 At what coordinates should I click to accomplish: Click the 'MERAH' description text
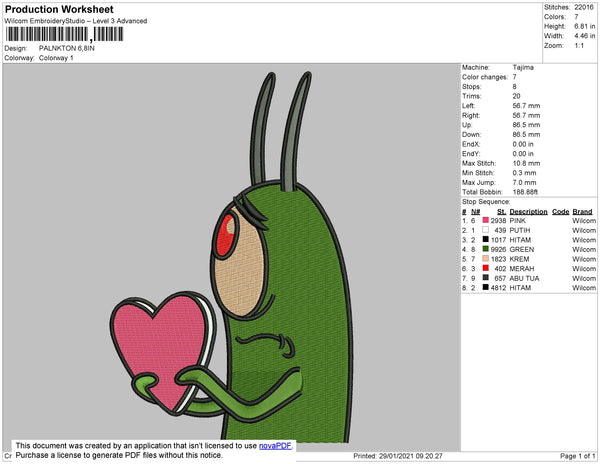click(522, 269)
